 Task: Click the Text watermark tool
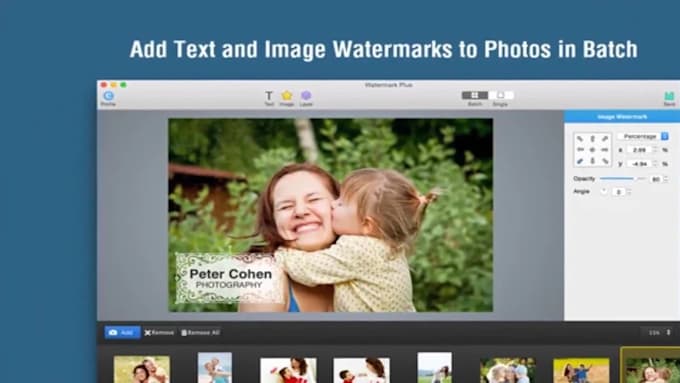269,98
